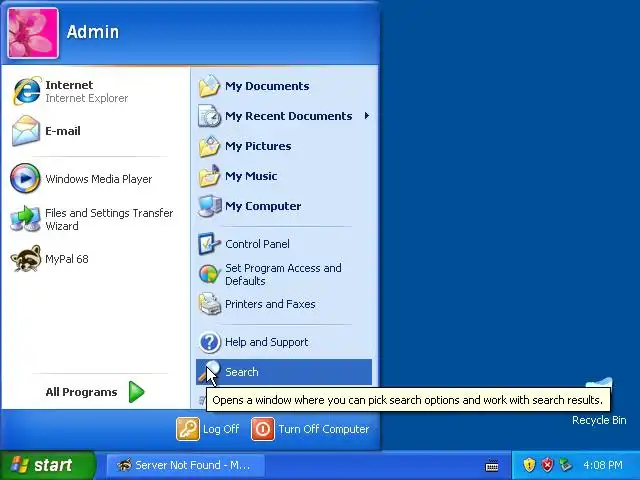Select Internet menu entry text
Image resolution: width=640 pixels, height=480 pixels.
pyautogui.click(x=69, y=85)
